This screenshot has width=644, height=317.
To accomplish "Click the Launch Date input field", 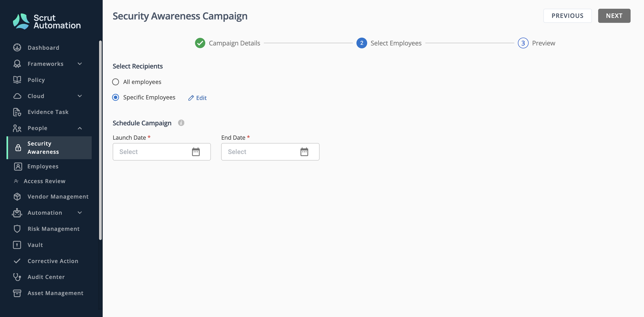I will [161, 152].
